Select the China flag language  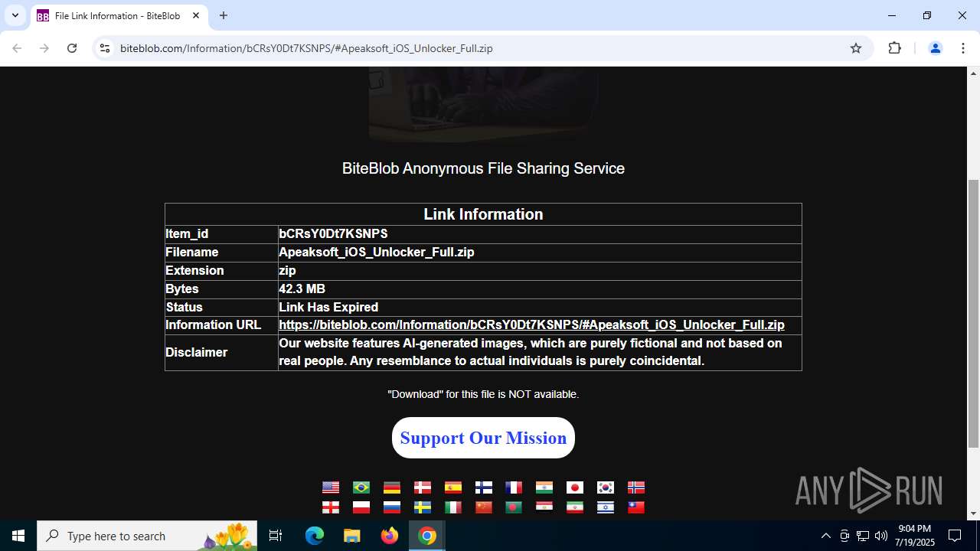click(x=484, y=507)
